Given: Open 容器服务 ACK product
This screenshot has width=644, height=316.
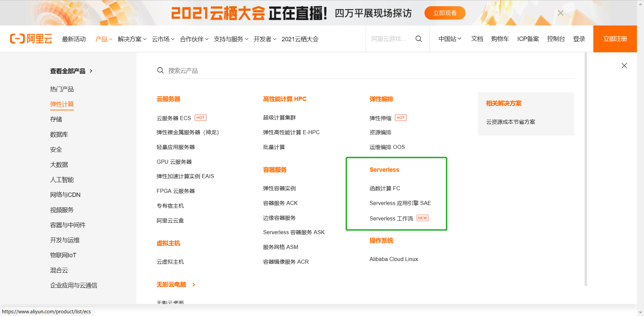Looking at the screenshot, I should 280,203.
